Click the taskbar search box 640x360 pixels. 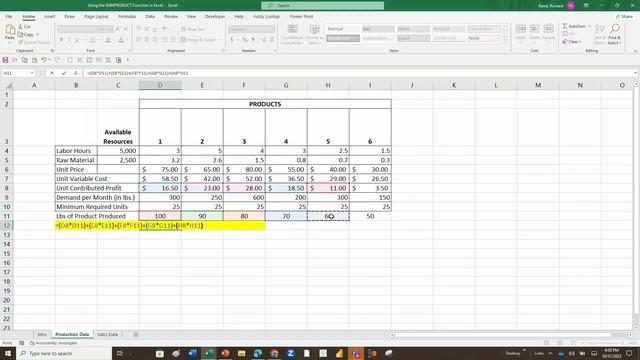(x=64, y=353)
